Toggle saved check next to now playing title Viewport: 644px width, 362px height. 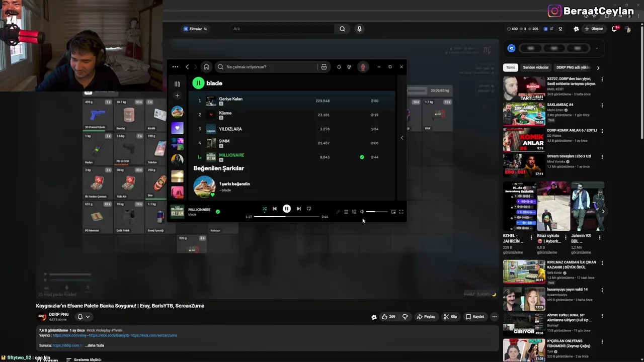218,212
